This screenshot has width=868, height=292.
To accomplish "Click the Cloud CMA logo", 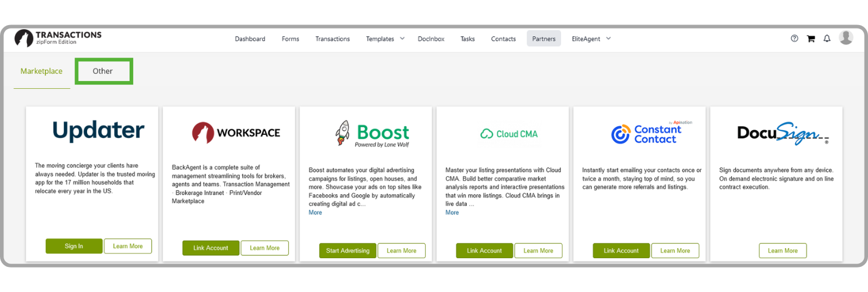I will (x=509, y=134).
